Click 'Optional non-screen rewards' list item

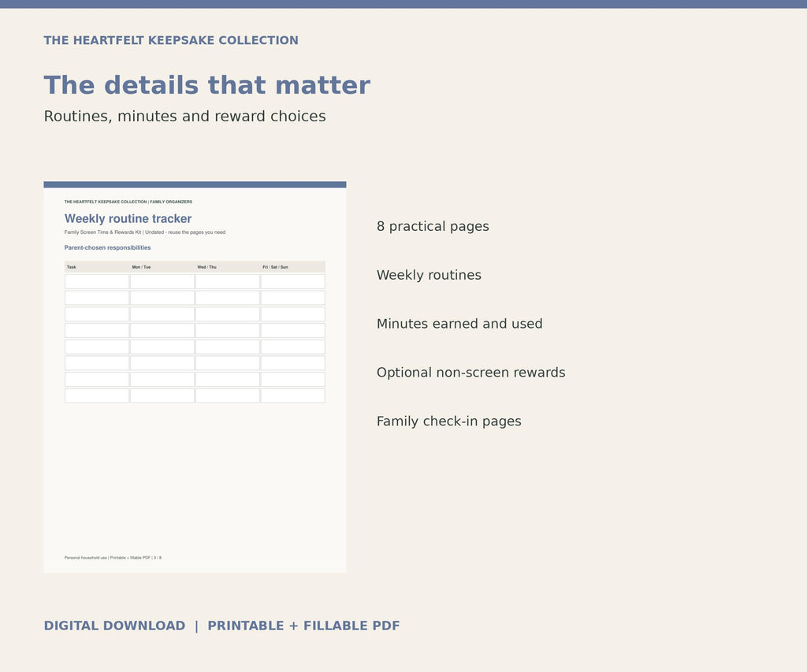pyautogui.click(x=471, y=373)
